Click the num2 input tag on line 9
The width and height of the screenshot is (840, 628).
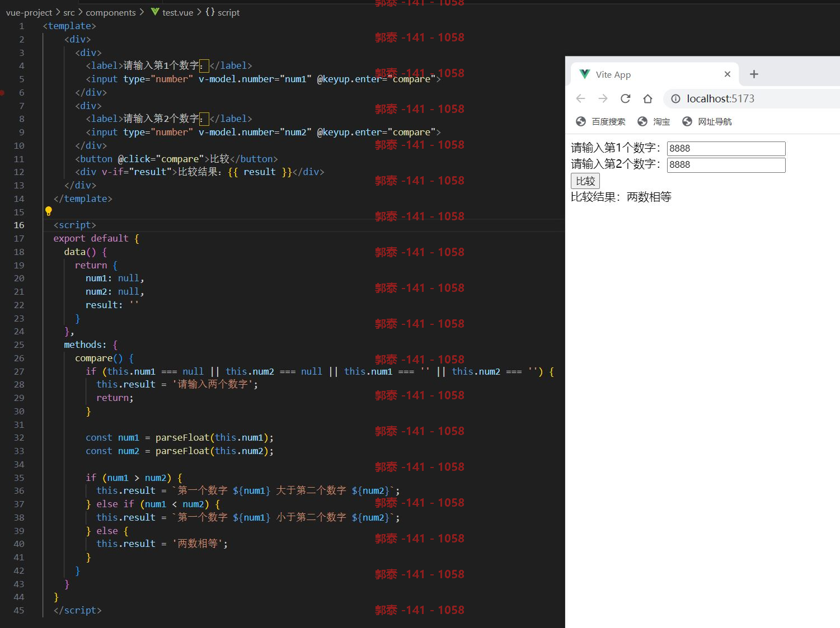point(263,132)
